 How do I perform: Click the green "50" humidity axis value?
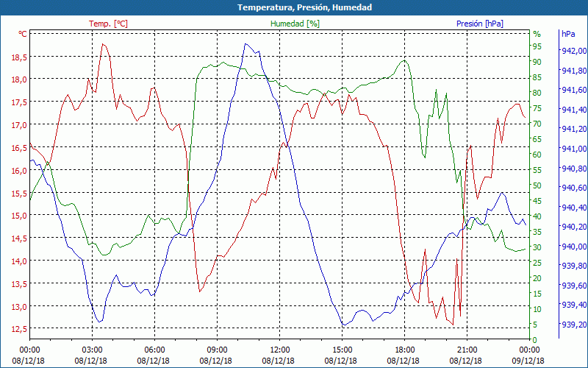(537, 185)
